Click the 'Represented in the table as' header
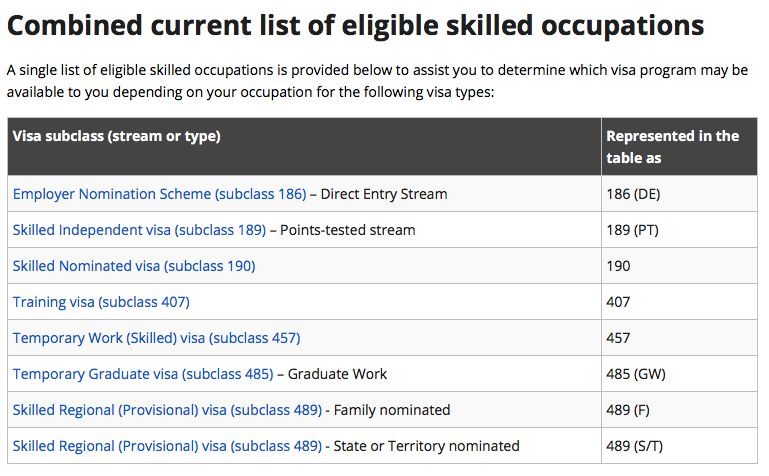769x476 pixels. pos(679,147)
